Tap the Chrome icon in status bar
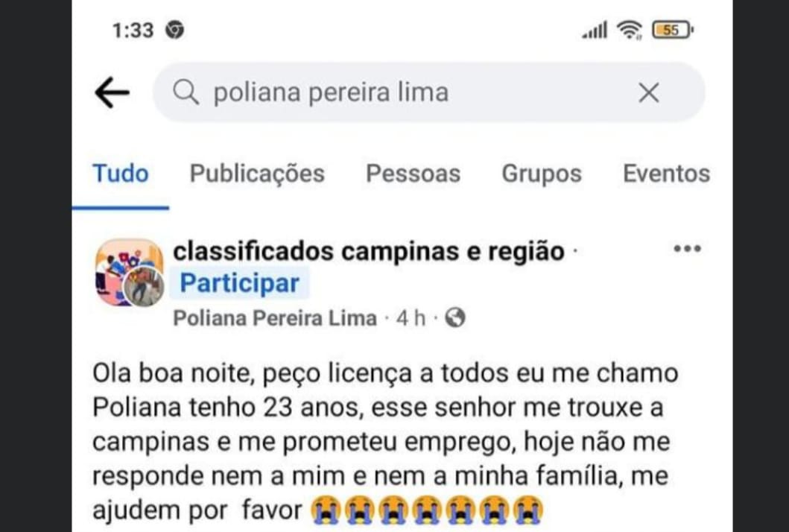This screenshot has width=789, height=532. 175,31
